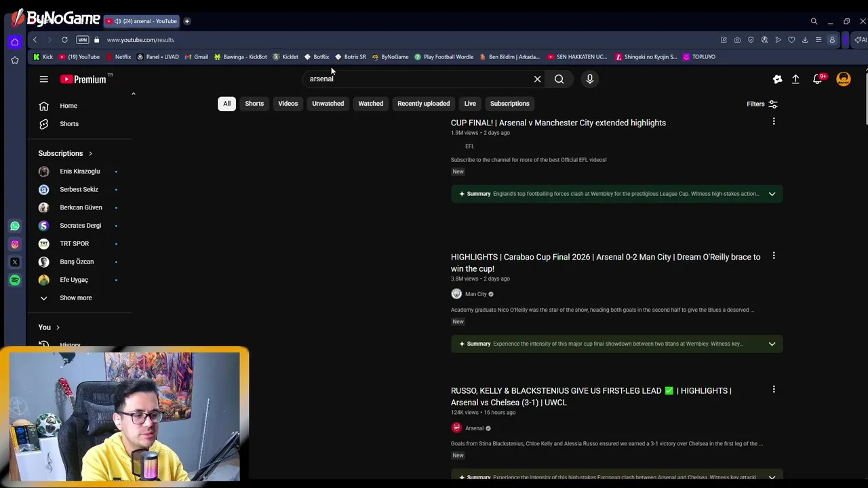
Task: Open WhatsApp in the Opera sidebar
Action: click(x=15, y=226)
